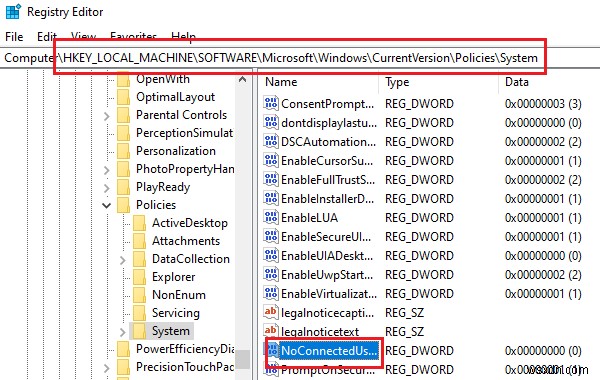Image resolution: width=600 pixels, height=380 pixels.
Task: Expand the PlayReady tree node
Action: [107, 188]
